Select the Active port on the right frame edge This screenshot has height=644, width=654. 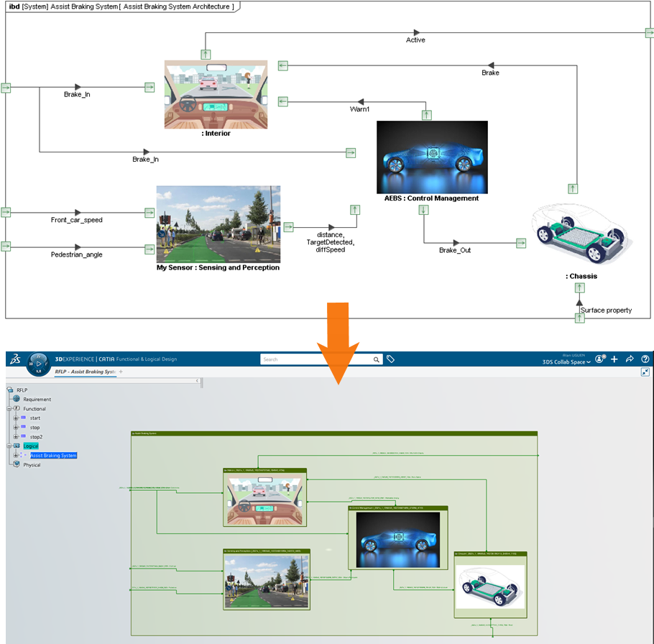(x=650, y=32)
